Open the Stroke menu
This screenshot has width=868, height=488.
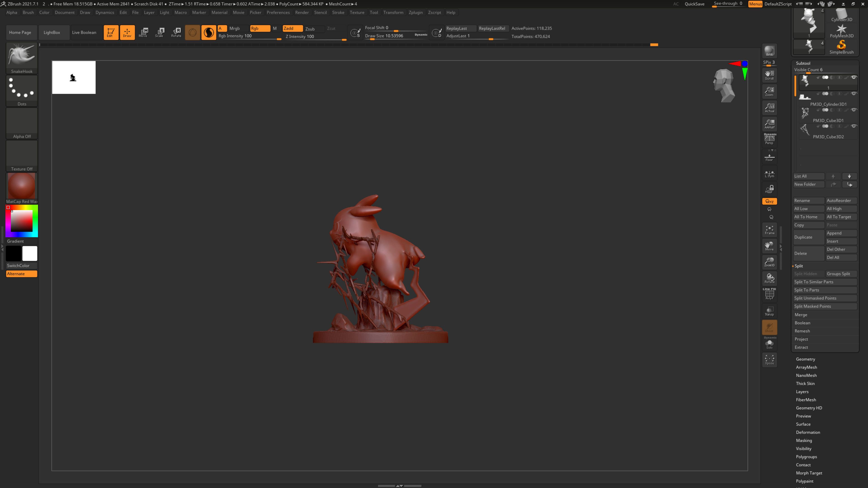pyautogui.click(x=338, y=12)
